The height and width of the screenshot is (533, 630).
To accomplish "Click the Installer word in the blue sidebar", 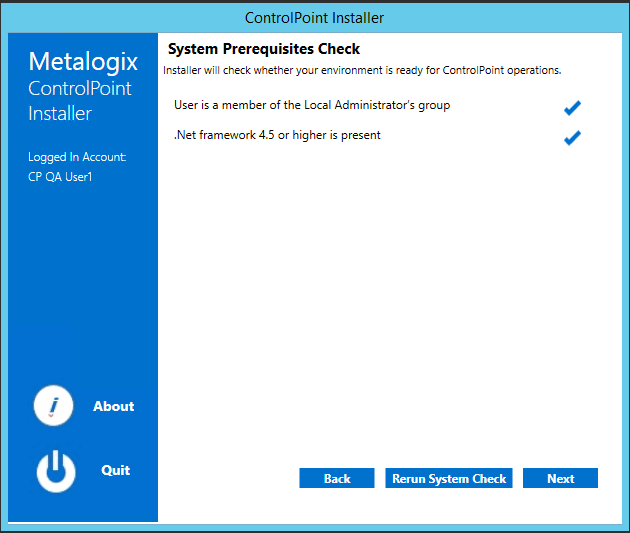I will coord(60,113).
